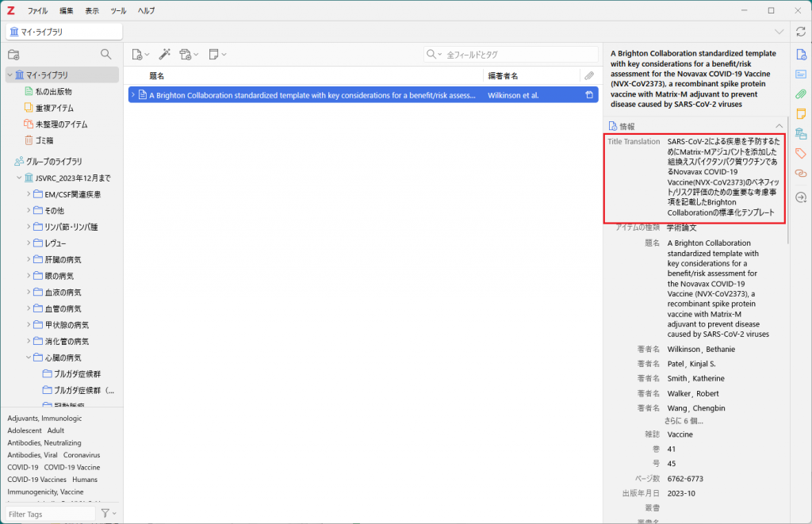
Task: Open the ツール menu
Action: tap(118, 10)
